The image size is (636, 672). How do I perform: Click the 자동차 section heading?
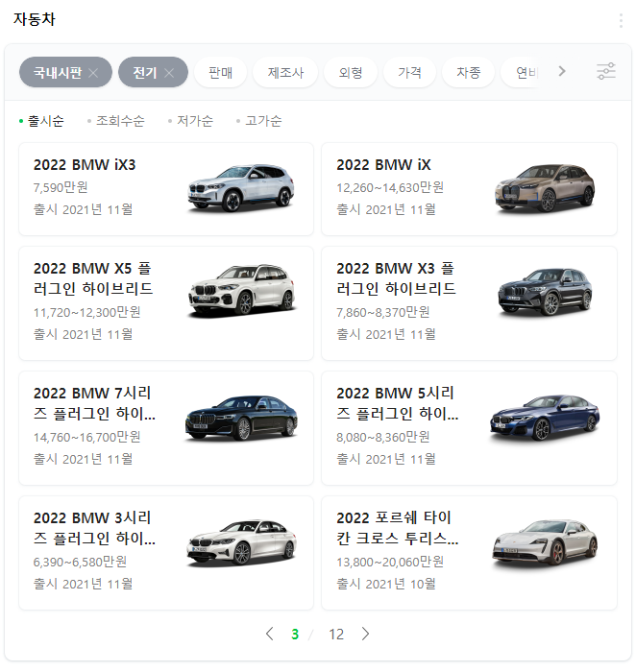[x=35, y=19]
